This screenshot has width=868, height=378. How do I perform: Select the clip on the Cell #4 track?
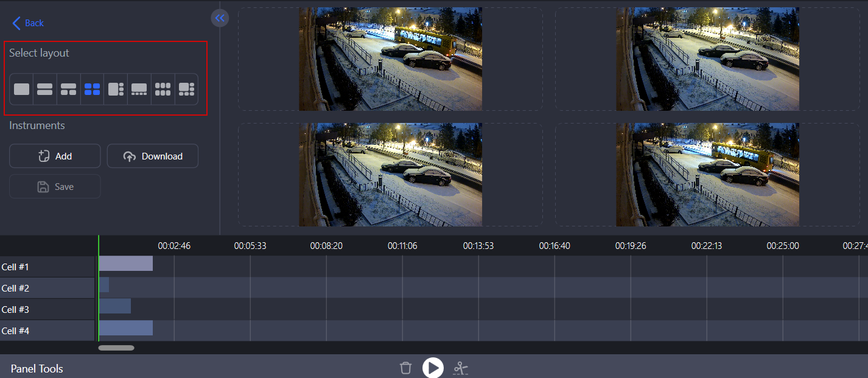pos(125,327)
